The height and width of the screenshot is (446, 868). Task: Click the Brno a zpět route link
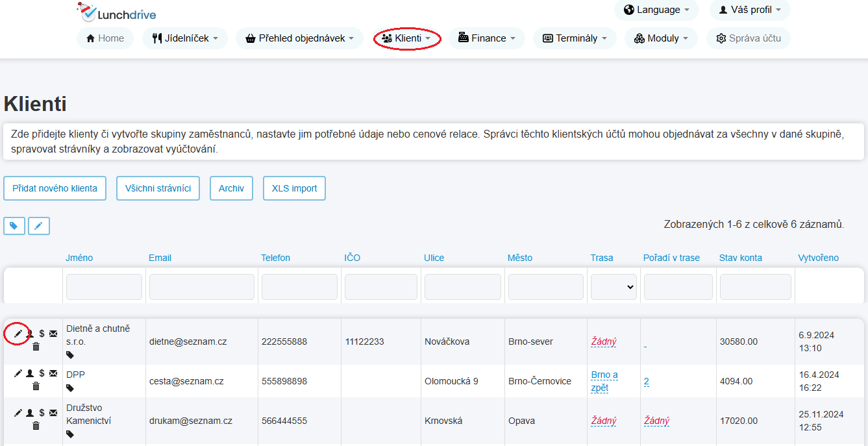tap(604, 381)
